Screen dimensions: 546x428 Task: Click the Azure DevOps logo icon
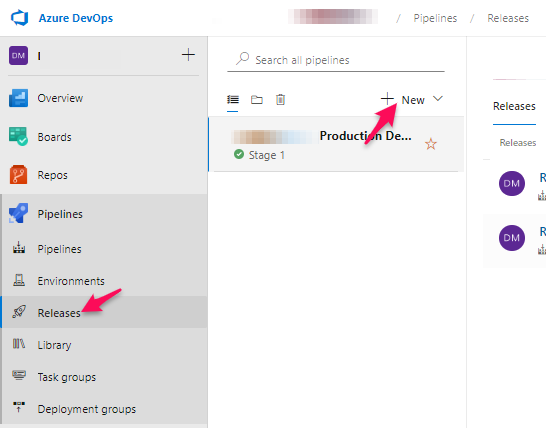click(19, 18)
